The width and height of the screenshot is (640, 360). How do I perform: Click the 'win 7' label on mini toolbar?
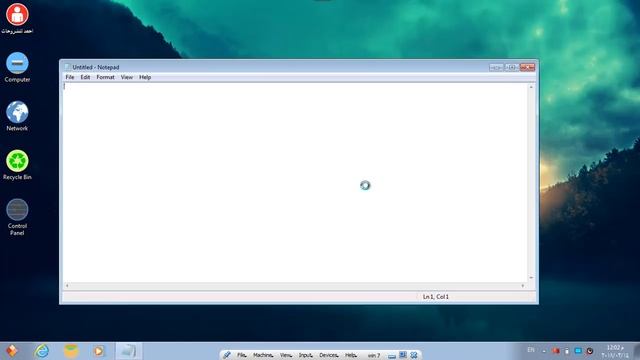coord(374,356)
